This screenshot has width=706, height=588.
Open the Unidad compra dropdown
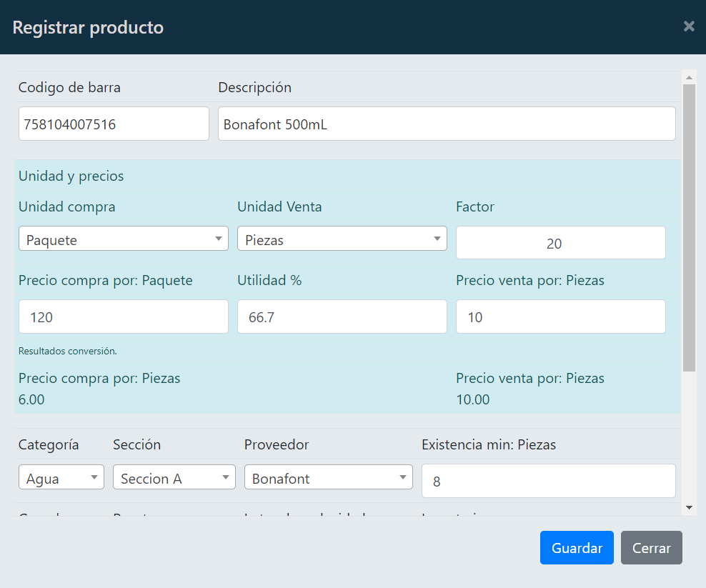point(123,239)
